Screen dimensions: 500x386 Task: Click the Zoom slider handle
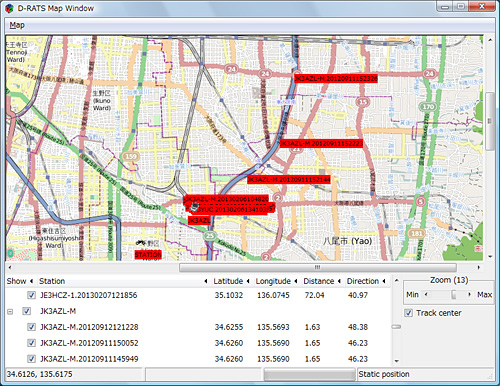[453, 294]
